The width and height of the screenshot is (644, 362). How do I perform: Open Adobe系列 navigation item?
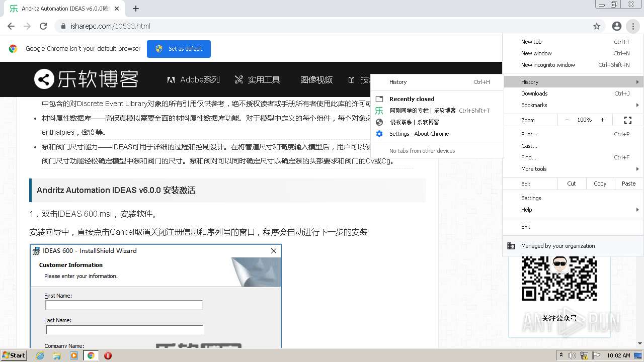194,79
